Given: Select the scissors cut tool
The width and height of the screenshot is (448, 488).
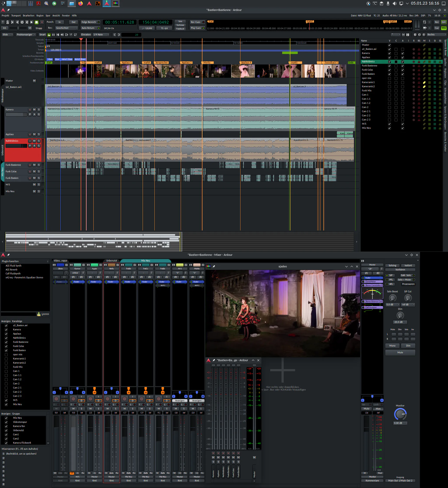Looking at the screenshot, I should pyautogui.click(x=58, y=35).
